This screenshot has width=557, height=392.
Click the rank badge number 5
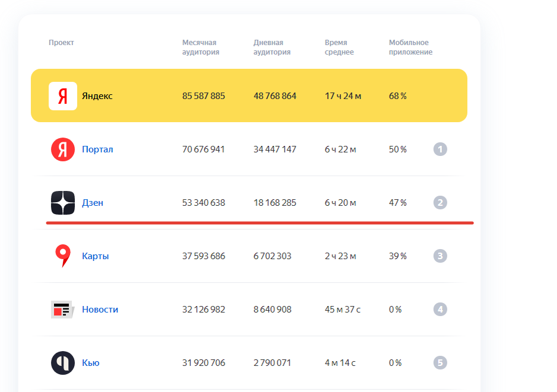pos(440,363)
